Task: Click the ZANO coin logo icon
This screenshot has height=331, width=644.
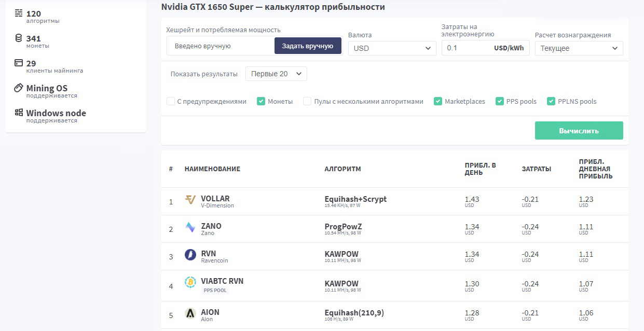Action: click(190, 228)
